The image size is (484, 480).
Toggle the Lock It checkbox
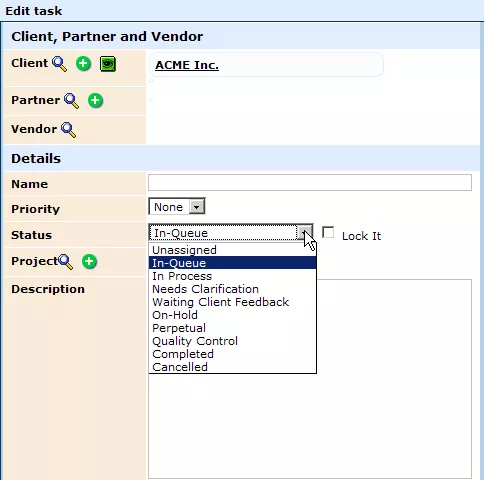[x=328, y=232]
